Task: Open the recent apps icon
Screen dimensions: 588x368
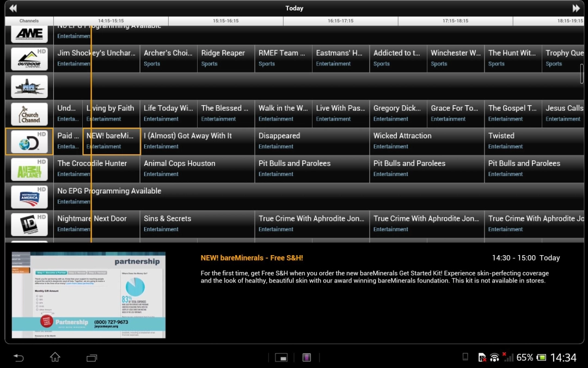Action: click(x=91, y=358)
